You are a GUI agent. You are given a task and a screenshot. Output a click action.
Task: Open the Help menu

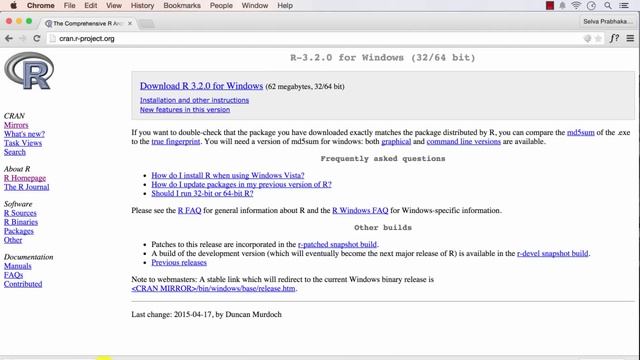285,6
